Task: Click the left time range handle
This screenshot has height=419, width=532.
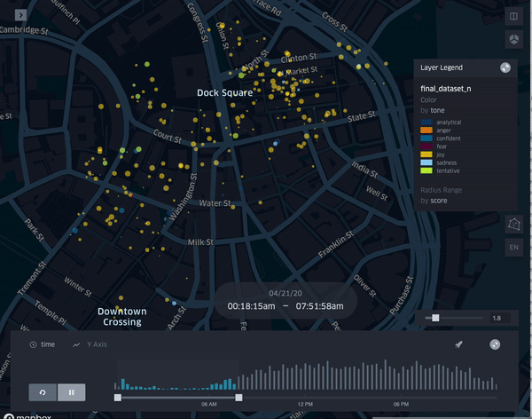Action: pos(118,398)
